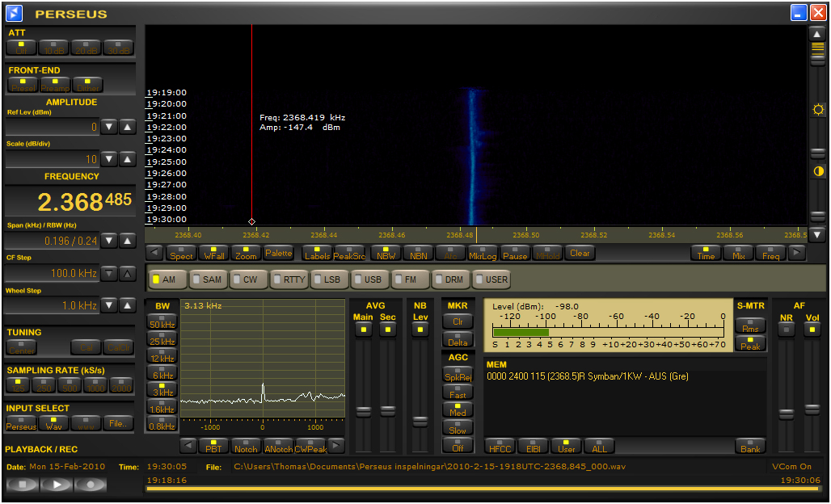Turn AGC Off
This screenshot has height=504, width=831.
458,445
